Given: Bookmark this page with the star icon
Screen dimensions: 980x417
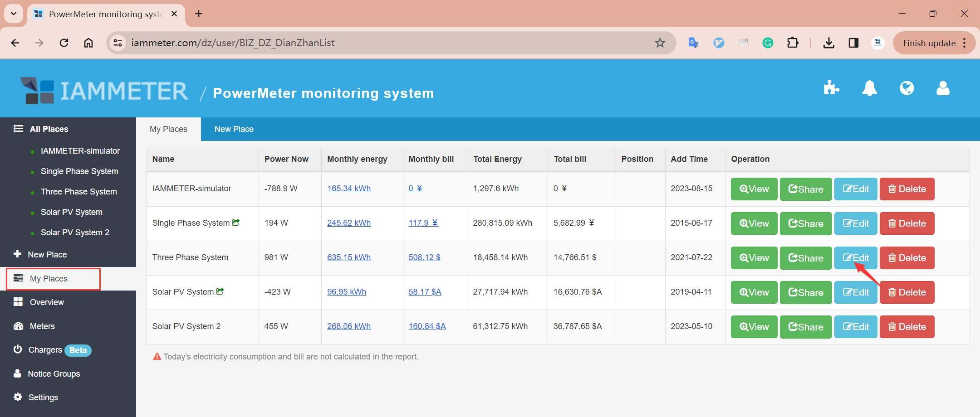Looking at the screenshot, I should [660, 43].
